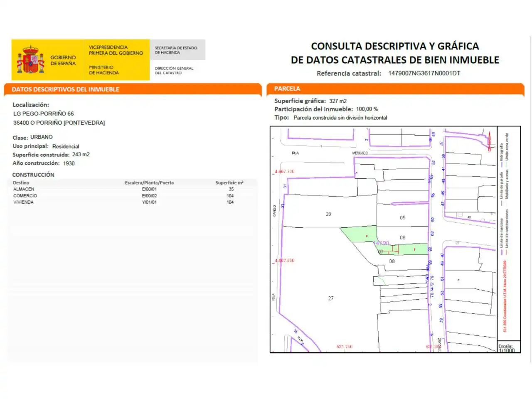532x399 pixels.
Task: Click the 'CONSTRUCCIÓN' section heading
Action: click(33, 175)
